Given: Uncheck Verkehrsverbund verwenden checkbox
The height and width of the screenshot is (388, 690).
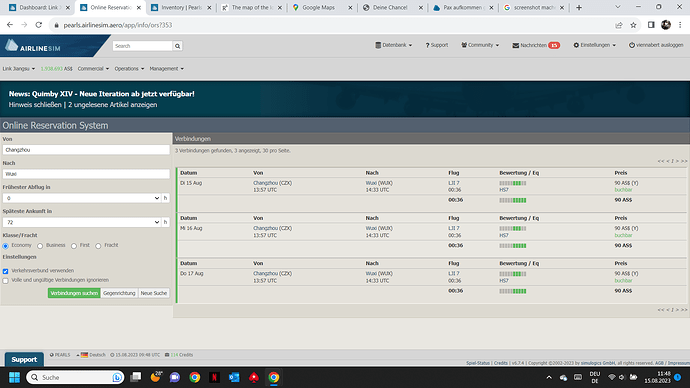Looking at the screenshot, I should click(x=6, y=271).
